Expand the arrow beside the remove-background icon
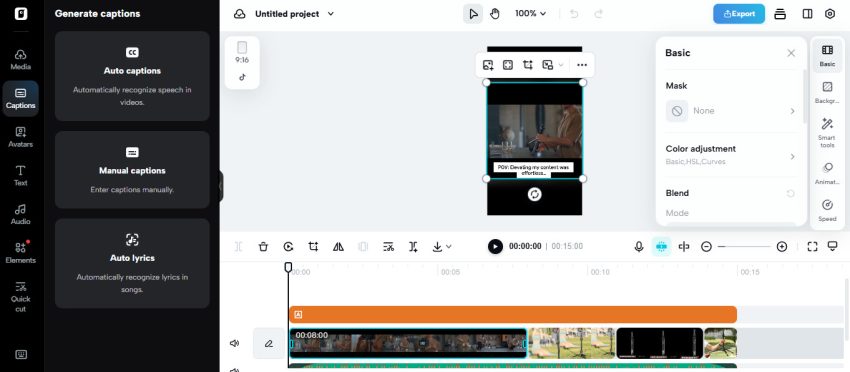The width and height of the screenshot is (850, 372). pos(561,65)
